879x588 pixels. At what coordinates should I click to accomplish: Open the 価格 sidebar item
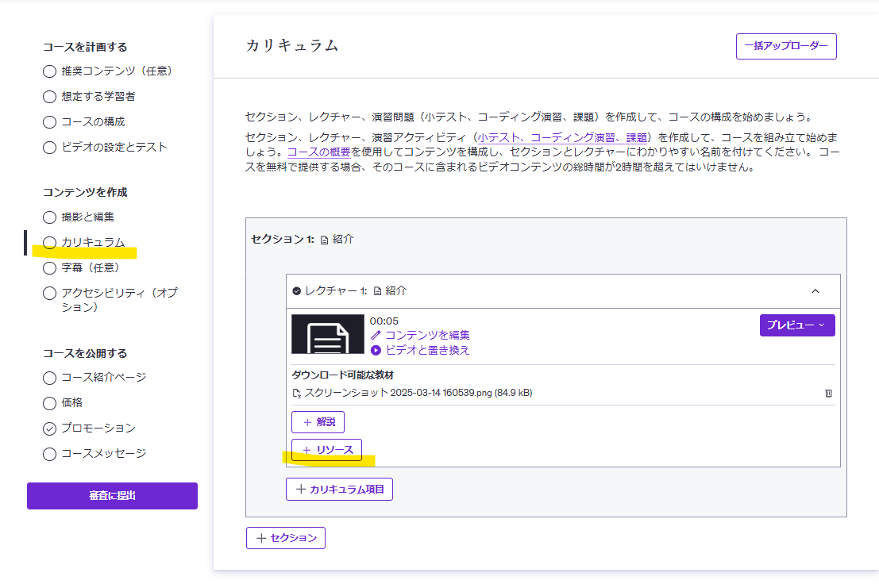click(63, 402)
